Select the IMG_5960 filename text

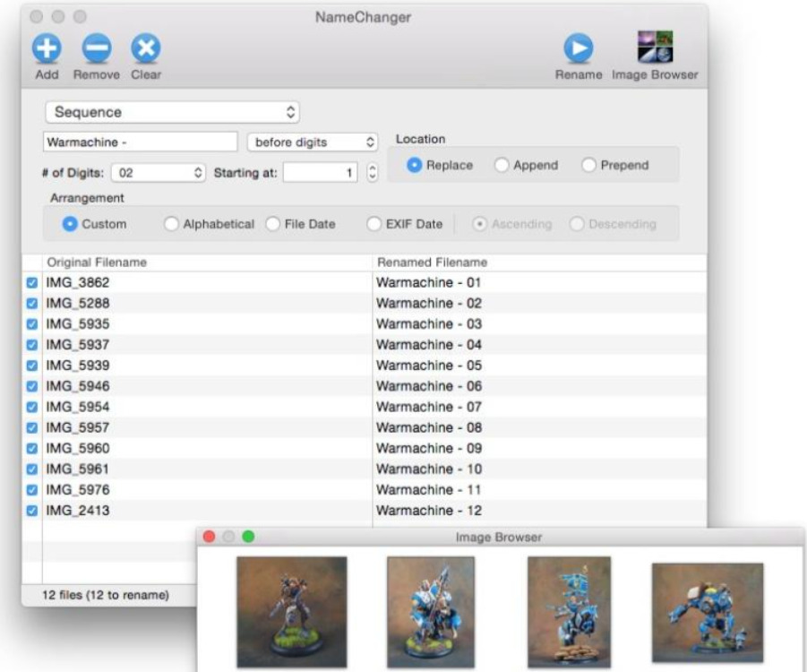78,448
